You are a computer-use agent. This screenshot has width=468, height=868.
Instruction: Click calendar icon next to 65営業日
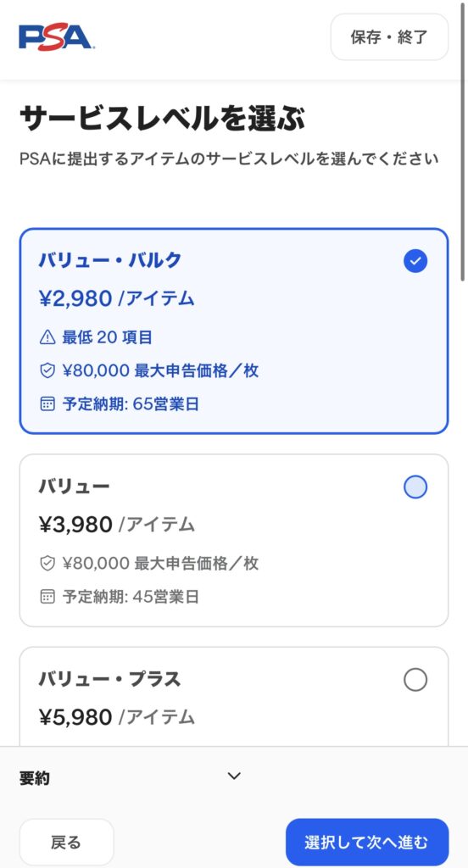coord(47,404)
